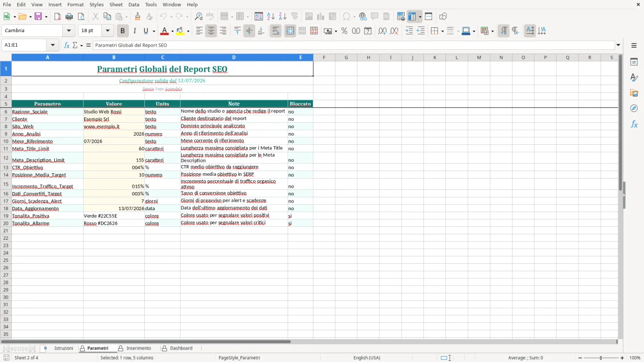Toggle Center Vertically alignment

249,31
